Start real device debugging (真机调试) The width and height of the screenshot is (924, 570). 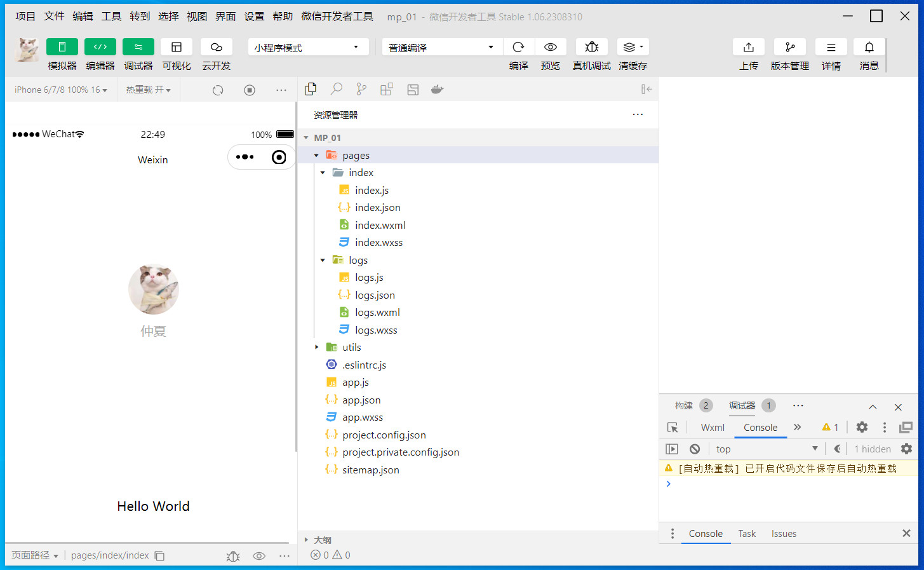coord(592,47)
